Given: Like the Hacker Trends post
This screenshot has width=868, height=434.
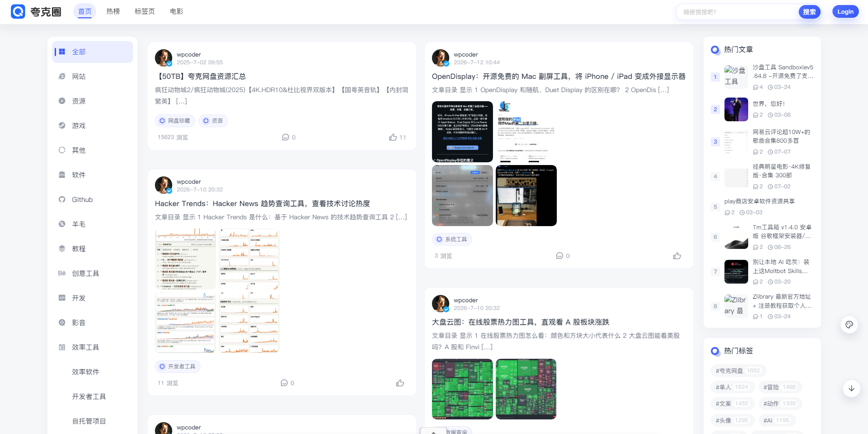Looking at the screenshot, I should 400,383.
